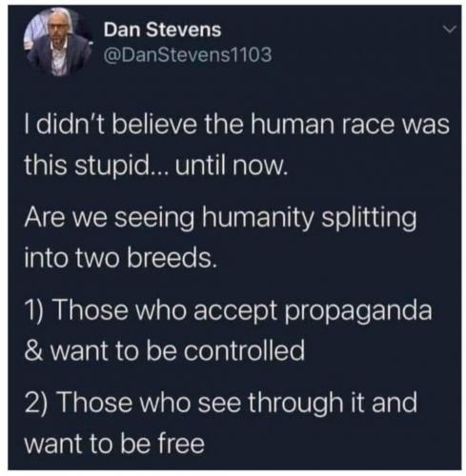Select the line 'I didn't believe the human race was'

point(237,123)
